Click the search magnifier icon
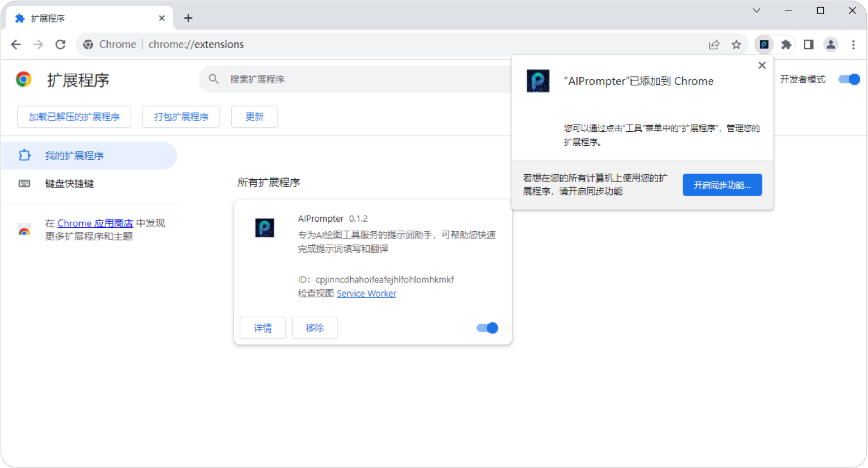The height and width of the screenshot is (468, 868). pos(213,79)
